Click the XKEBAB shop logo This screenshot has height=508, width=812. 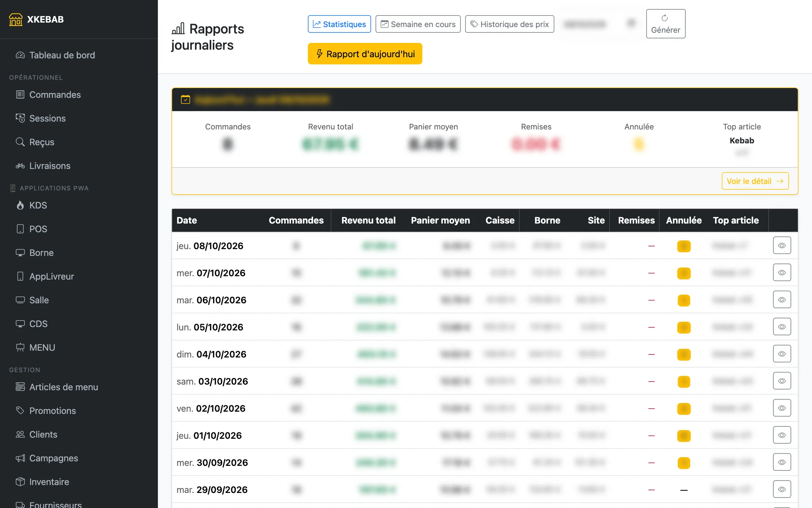pos(16,20)
